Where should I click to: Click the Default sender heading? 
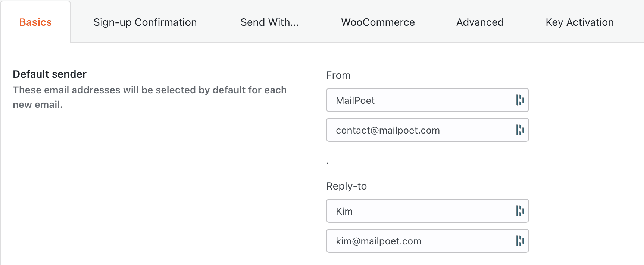pos(50,74)
